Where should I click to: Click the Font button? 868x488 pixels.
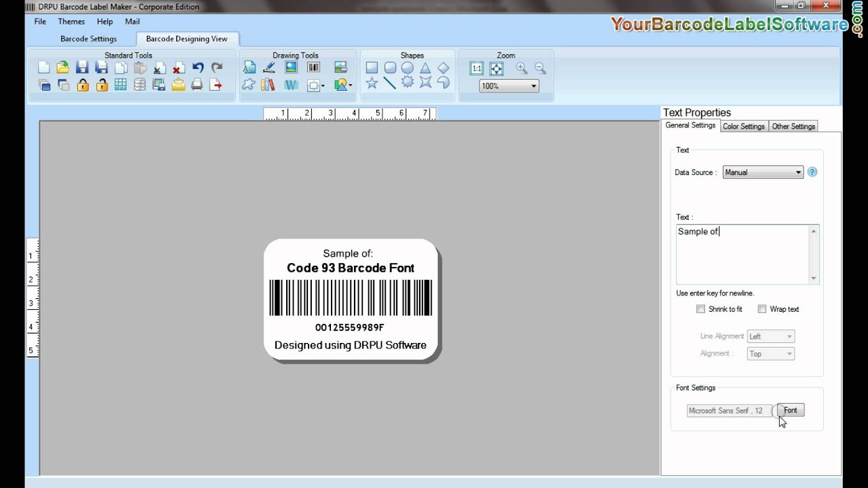(791, 410)
